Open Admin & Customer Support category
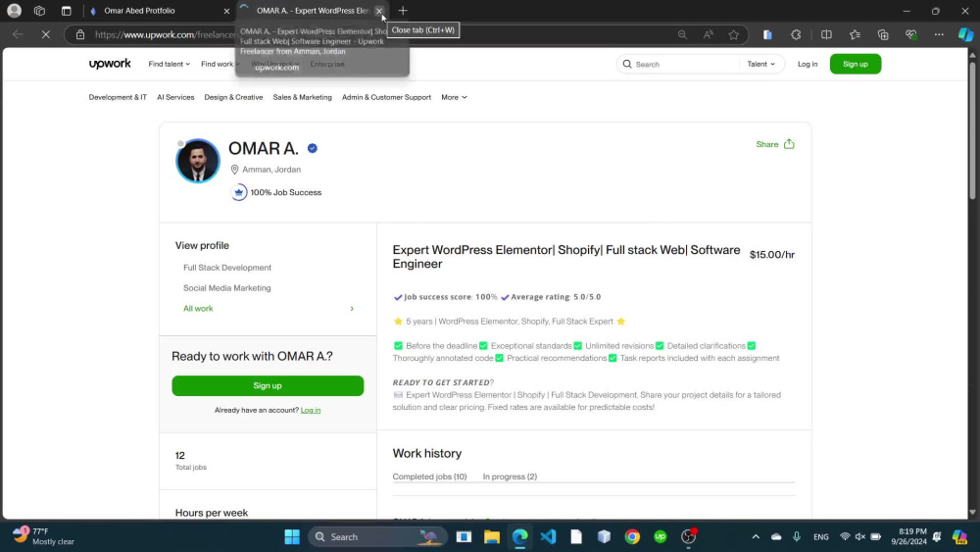 pos(386,97)
